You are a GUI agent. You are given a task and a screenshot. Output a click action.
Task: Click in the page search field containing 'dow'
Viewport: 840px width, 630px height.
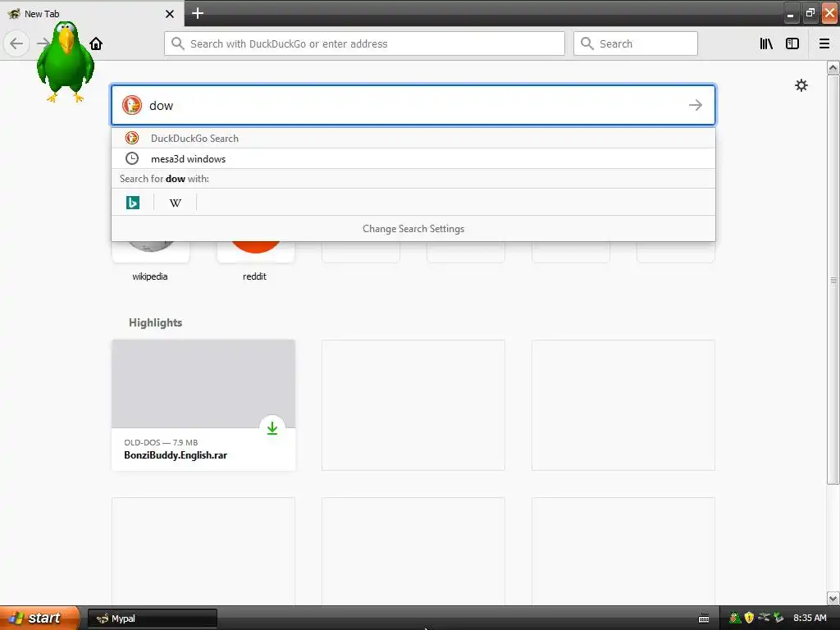[x=413, y=105]
